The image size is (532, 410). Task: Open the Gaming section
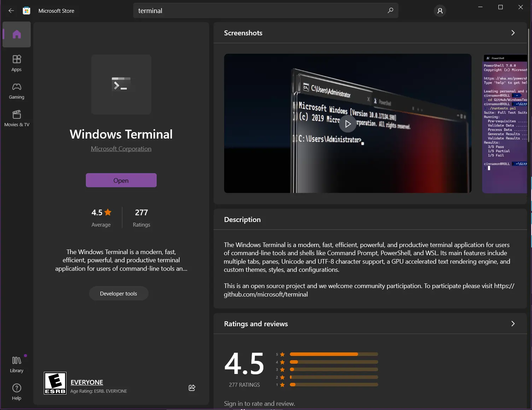17,91
